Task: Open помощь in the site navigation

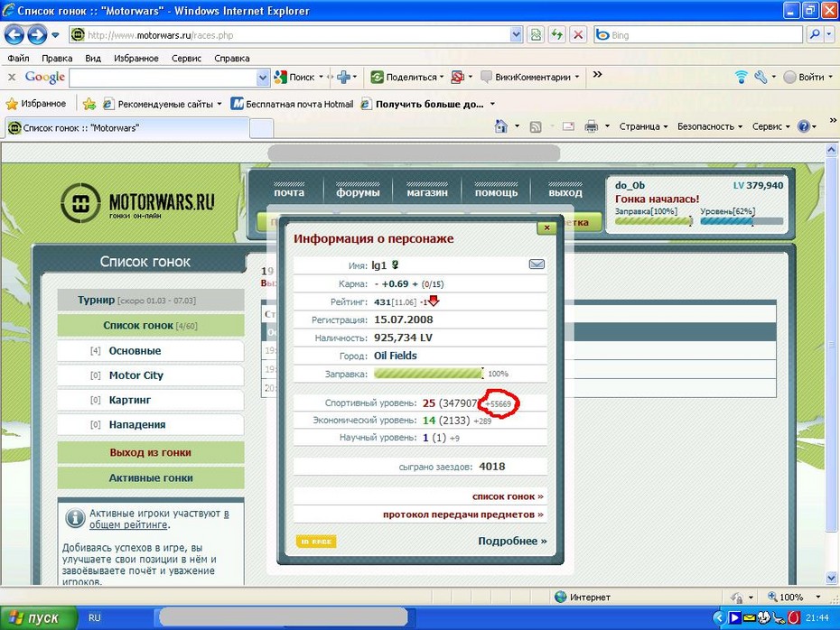Action: pyautogui.click(x=496, y=191)
